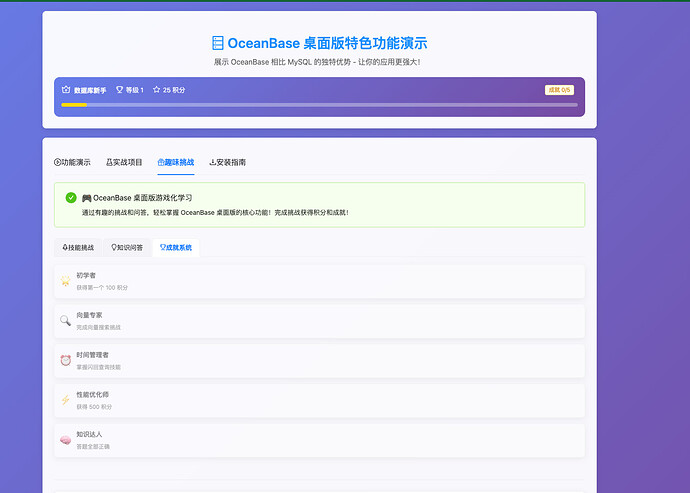Click the yellow experience progress bar
This screenshot has height=493, width=690.
[74, 105]
